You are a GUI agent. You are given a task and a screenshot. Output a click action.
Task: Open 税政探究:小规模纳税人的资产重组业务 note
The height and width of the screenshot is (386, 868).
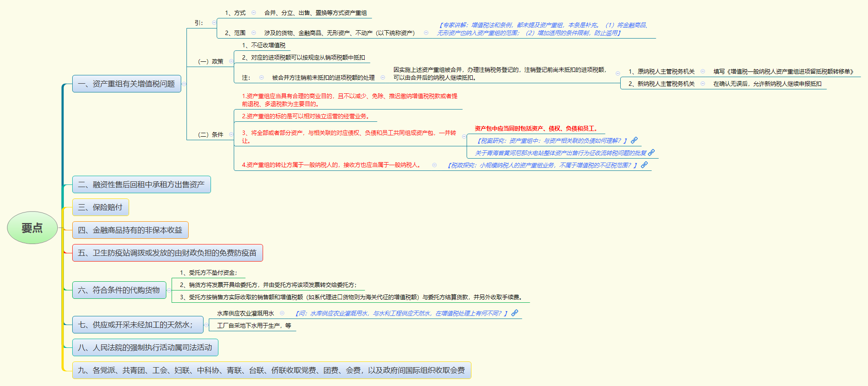[x=543, y=165]
